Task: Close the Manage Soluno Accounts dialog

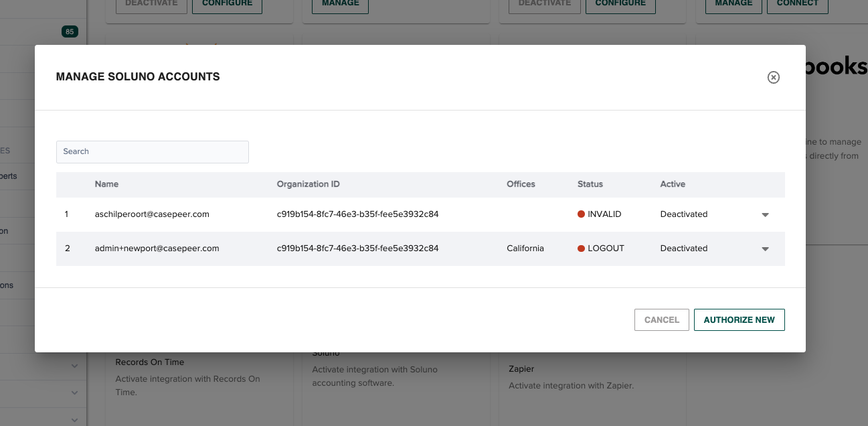Action: coord(773,77)
